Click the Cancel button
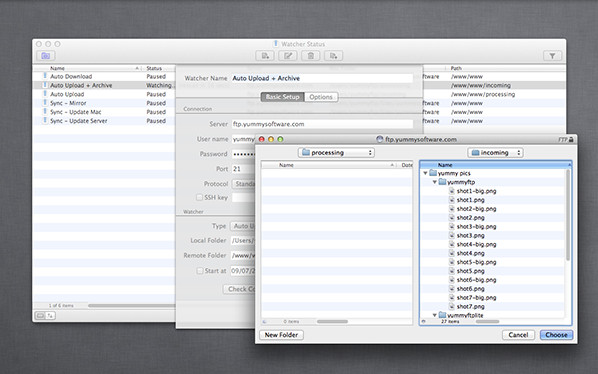This screenshot has height=374, width=598. pyautogui.click(x=518, y=335)
